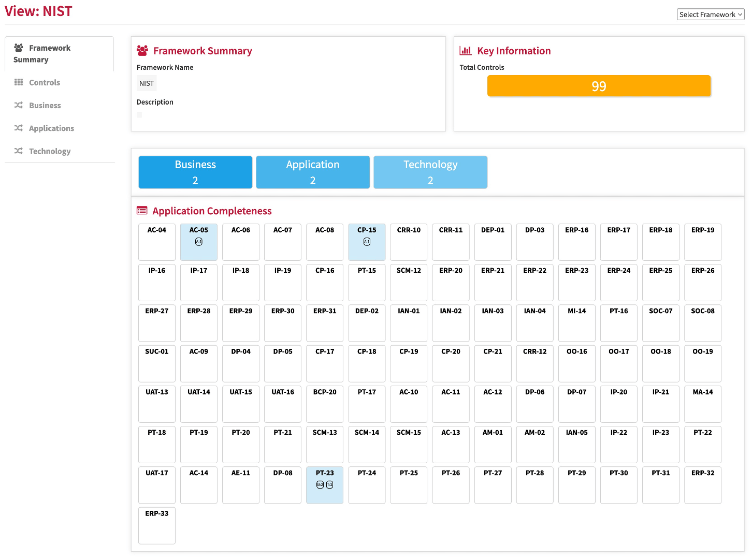This screenshot has width=752, height=560.
Task: Click the 'Description' label
Action: [155, 102]
